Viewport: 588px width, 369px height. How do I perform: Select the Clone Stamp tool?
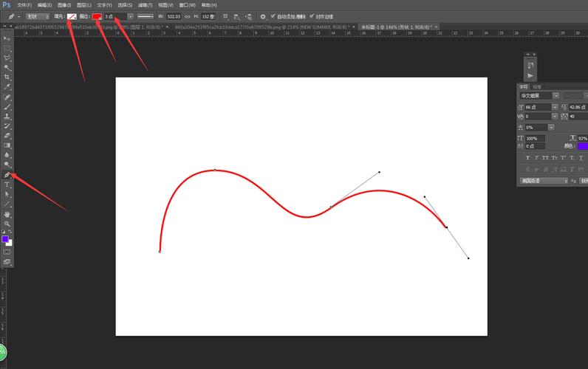coord(7,117)
